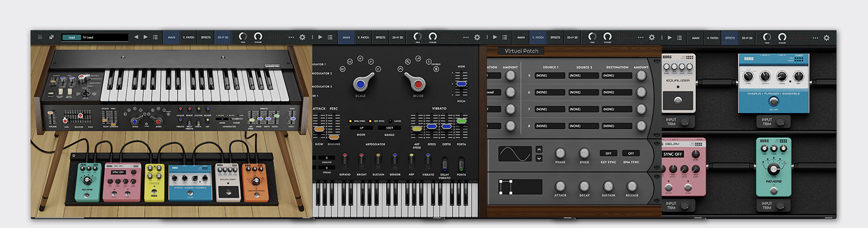Viewport: 868px width, 228px height.
Task: Click the PHASE knob in the LFO section
Action: [560, 153]
